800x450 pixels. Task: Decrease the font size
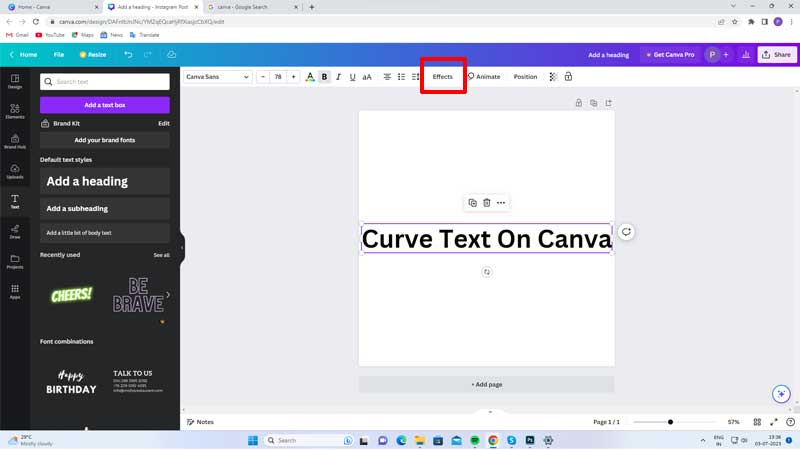tap(263, 77)
